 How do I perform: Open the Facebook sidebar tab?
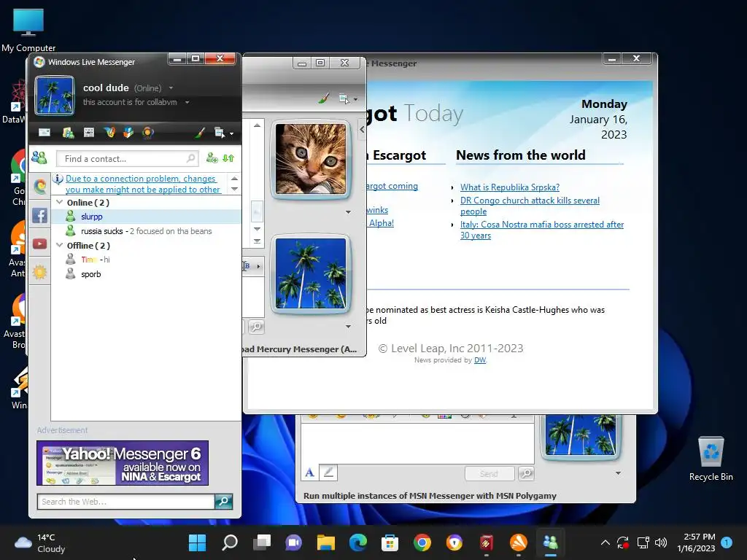tap(40, 215)
